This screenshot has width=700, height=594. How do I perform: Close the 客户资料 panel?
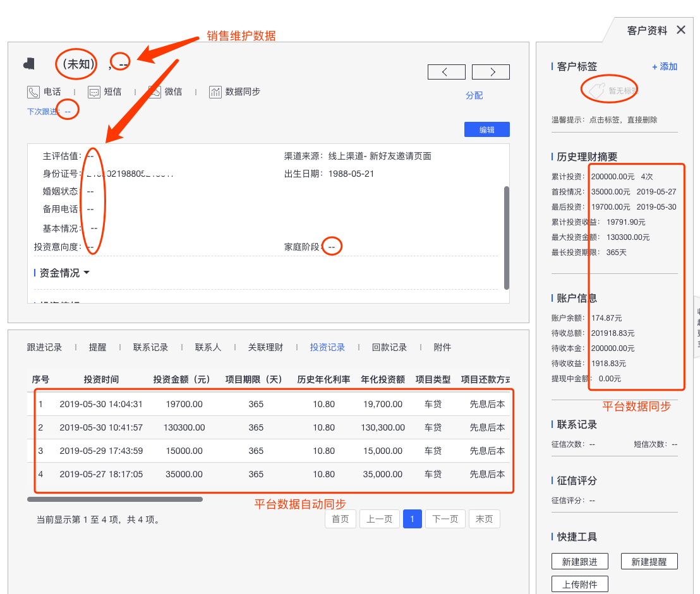pyautogui.click(x=681, y=30)
